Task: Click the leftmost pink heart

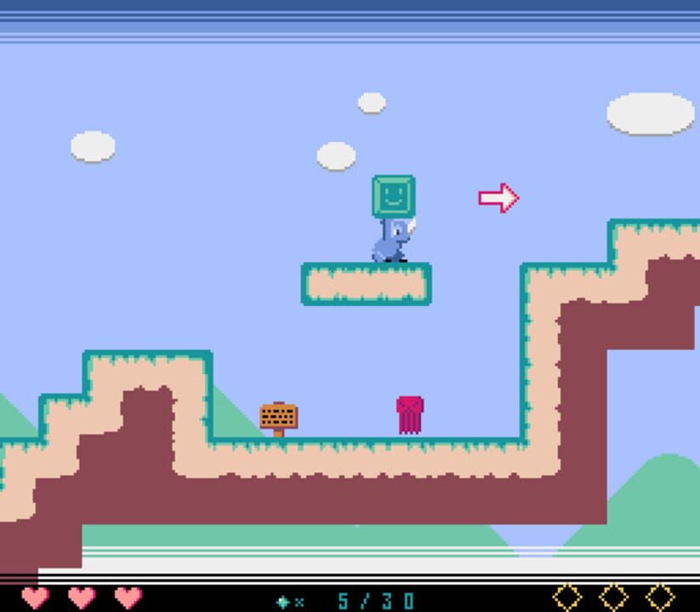Action: [x=35, y=597]
